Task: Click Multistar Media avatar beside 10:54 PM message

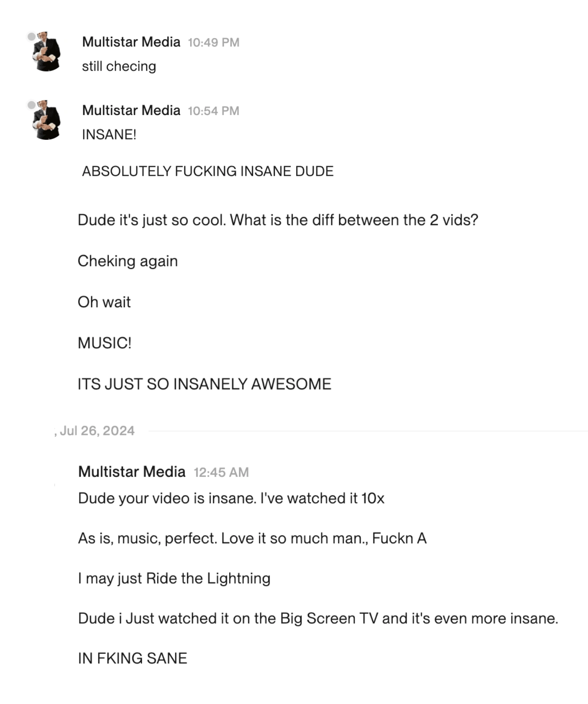Action: tap(47, 120)
